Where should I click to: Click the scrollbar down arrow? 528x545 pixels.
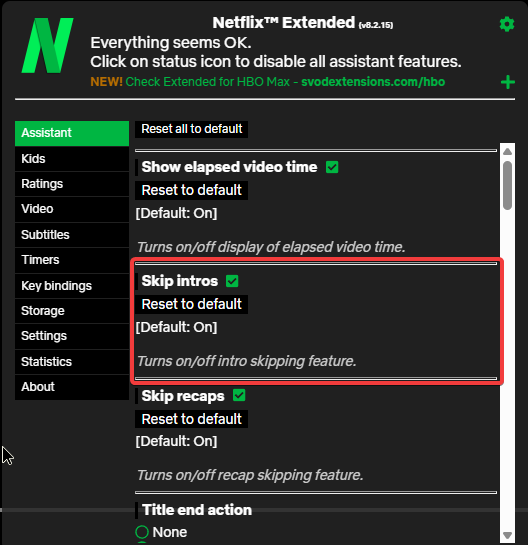pyautogui.click(x=507, y=535)
